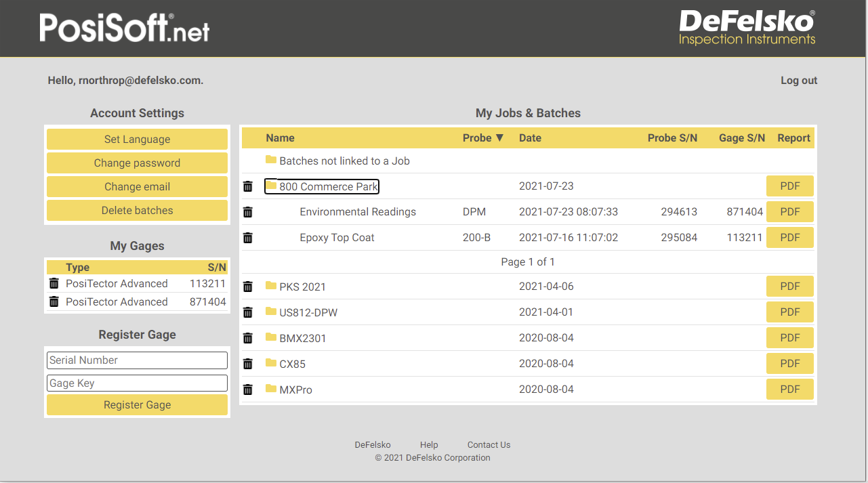
Task: Generate PDF report for PKS 2021
Action: (x=790, y=287)
